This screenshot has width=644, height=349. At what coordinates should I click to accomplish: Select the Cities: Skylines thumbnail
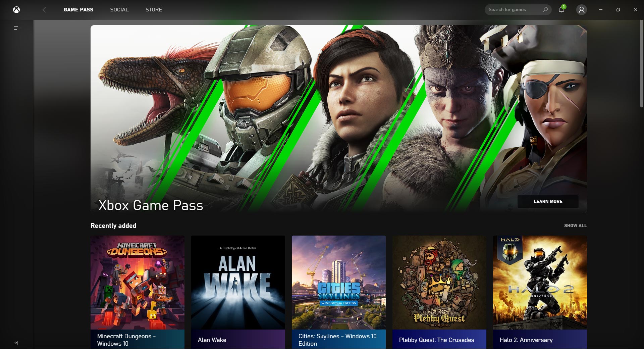tap(339, 283)
